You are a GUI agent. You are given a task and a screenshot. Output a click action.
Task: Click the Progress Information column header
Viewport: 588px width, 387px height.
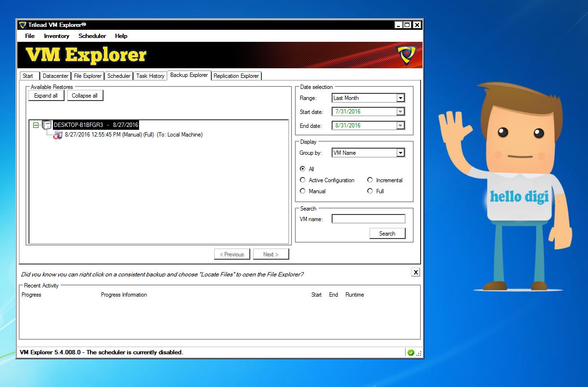[124, 295]
